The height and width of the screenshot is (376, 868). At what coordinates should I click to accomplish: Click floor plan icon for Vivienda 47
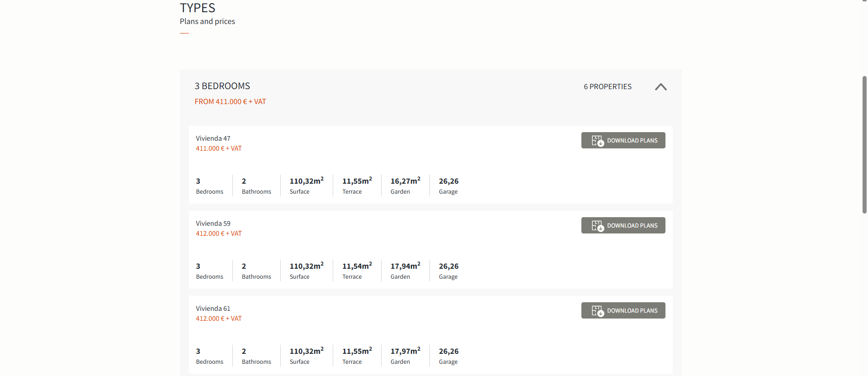598,141
